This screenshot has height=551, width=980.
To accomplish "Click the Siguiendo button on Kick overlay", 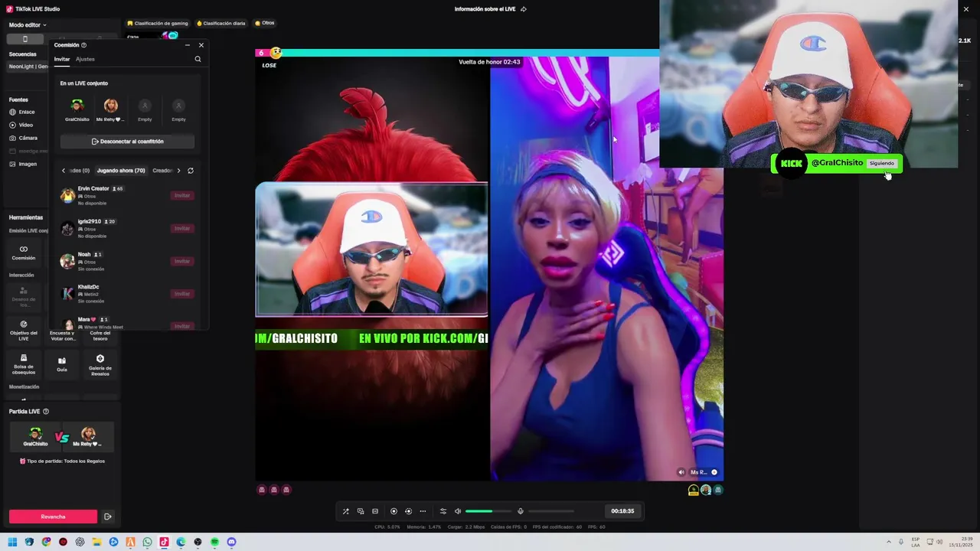I will (x=882, y=163).
